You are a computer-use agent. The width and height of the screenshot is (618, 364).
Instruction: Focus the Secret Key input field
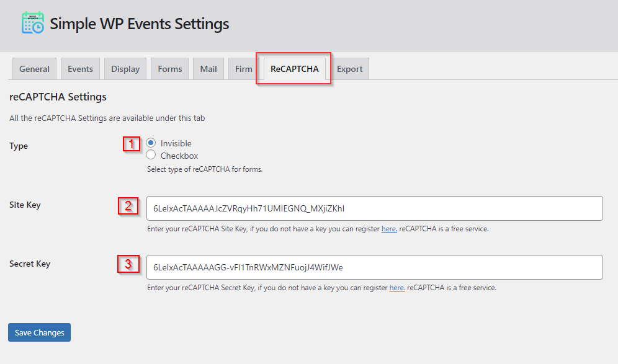click(x=374, y=267)
